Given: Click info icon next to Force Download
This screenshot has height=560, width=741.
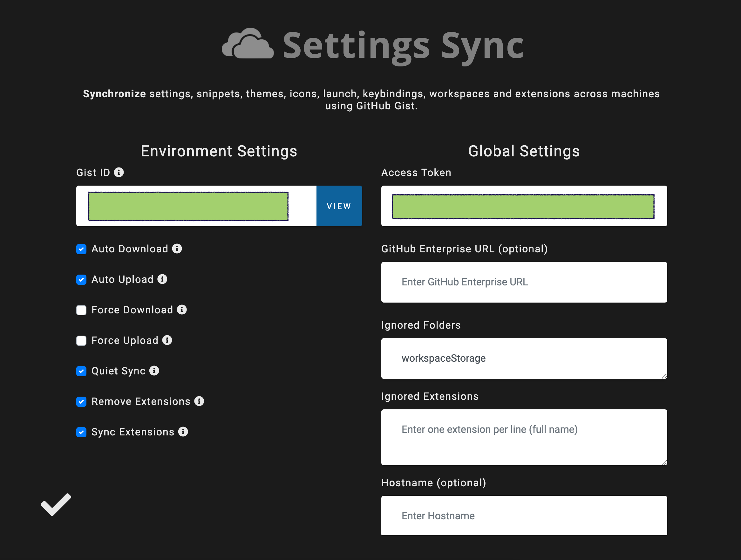Looking at the screenshot, I should [x=181, y=310].
